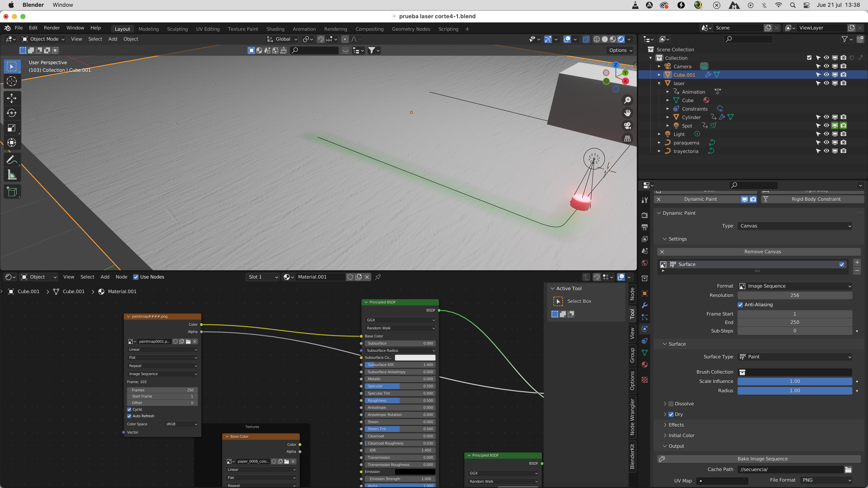Viewport: 868px width, 488px height.
Task: Expand the trayectoria item in outliner
Action: tap(659, 151)
